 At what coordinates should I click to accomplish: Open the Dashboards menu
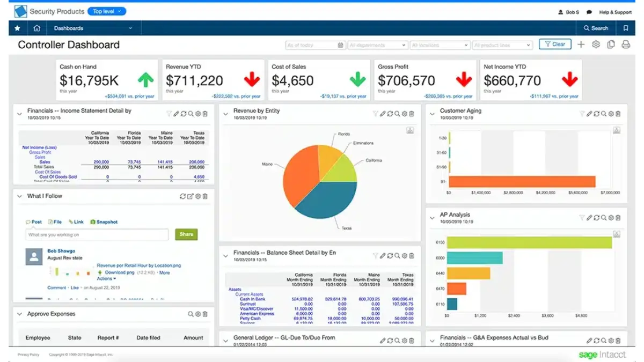(x=92, y=28)
